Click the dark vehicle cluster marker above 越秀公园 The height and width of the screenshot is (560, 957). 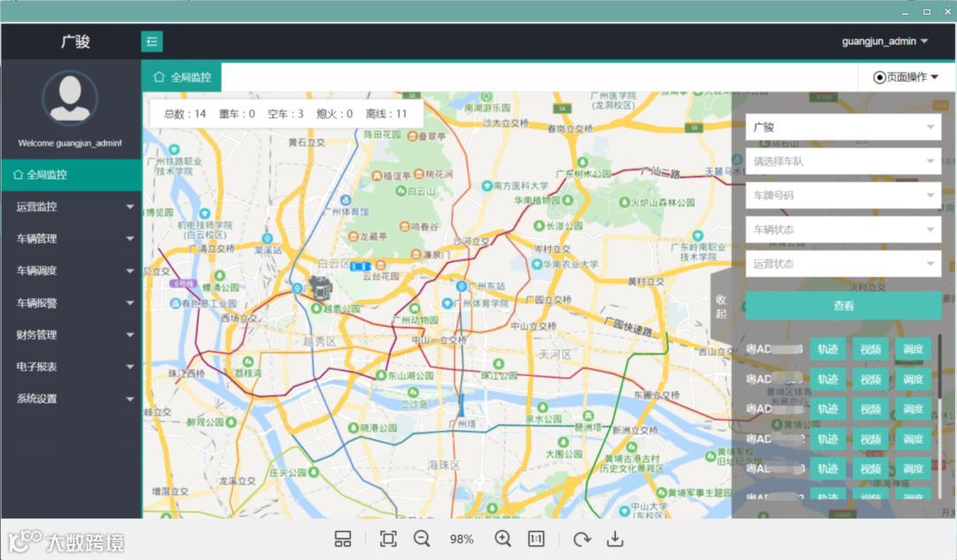coord(321,287)
